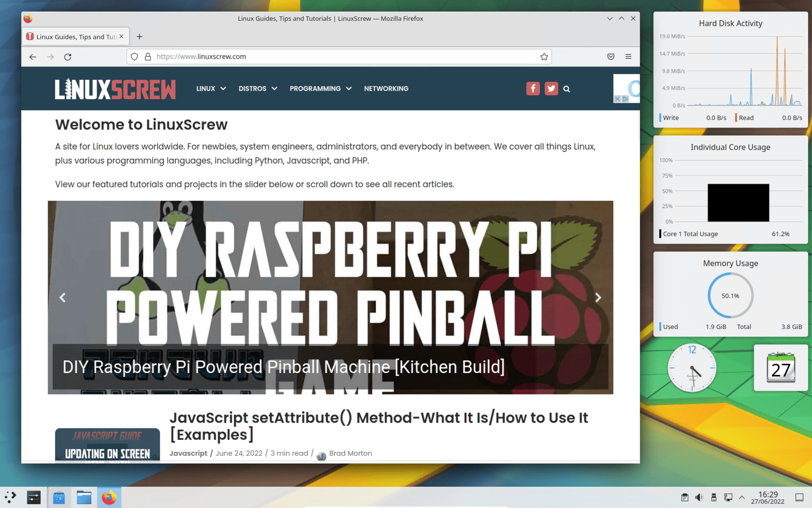
Task: Click the URL address bar
Action: [339, 57]
